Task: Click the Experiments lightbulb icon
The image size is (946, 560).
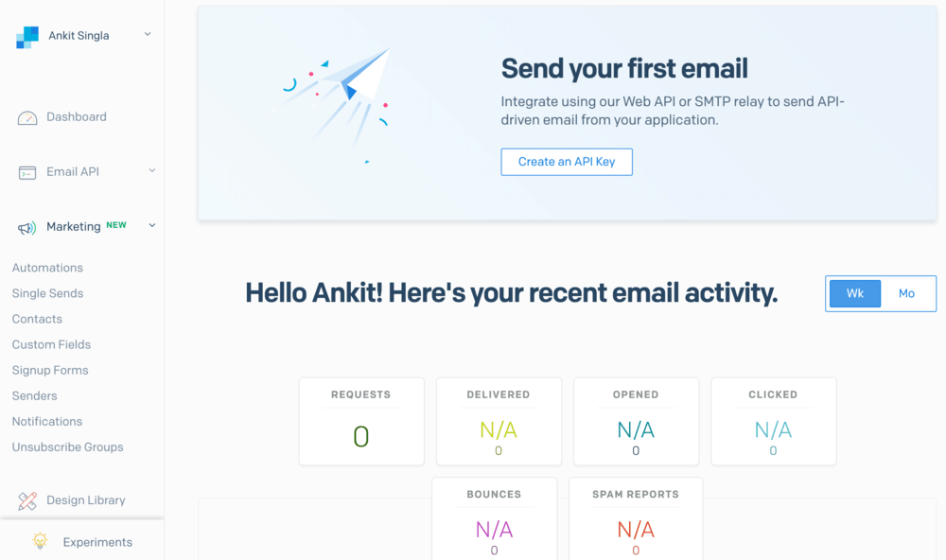Action: [x=40, y=541]
